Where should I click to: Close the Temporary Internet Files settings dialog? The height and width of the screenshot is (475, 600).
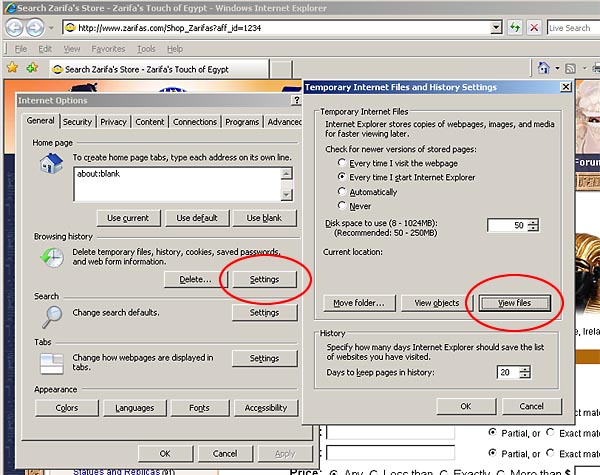click(x=566, y=87)
